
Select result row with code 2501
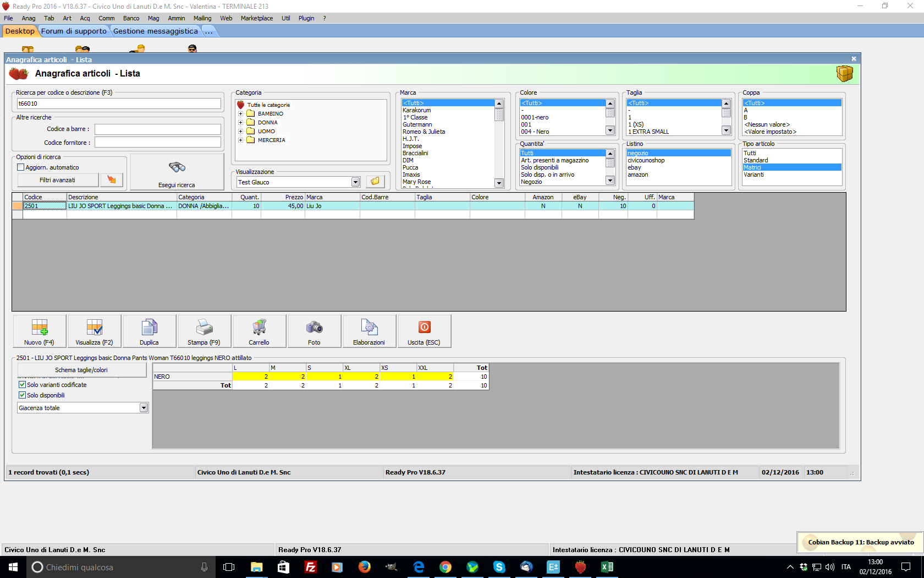(353, 206)
